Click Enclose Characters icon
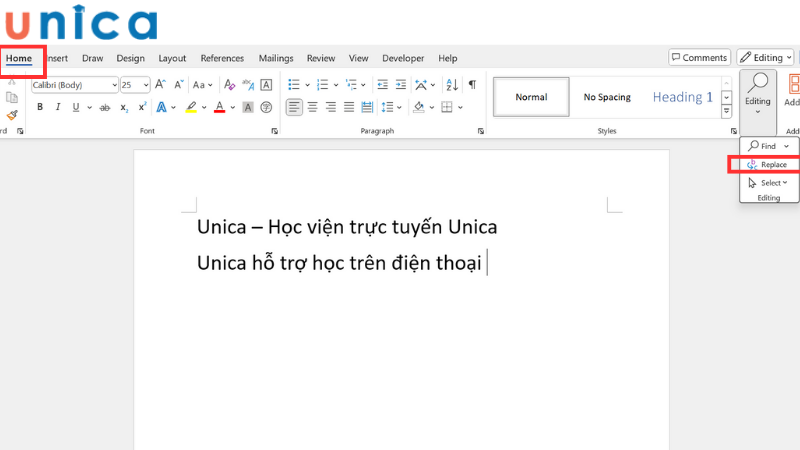800x450 pixels. click(266, 107)
